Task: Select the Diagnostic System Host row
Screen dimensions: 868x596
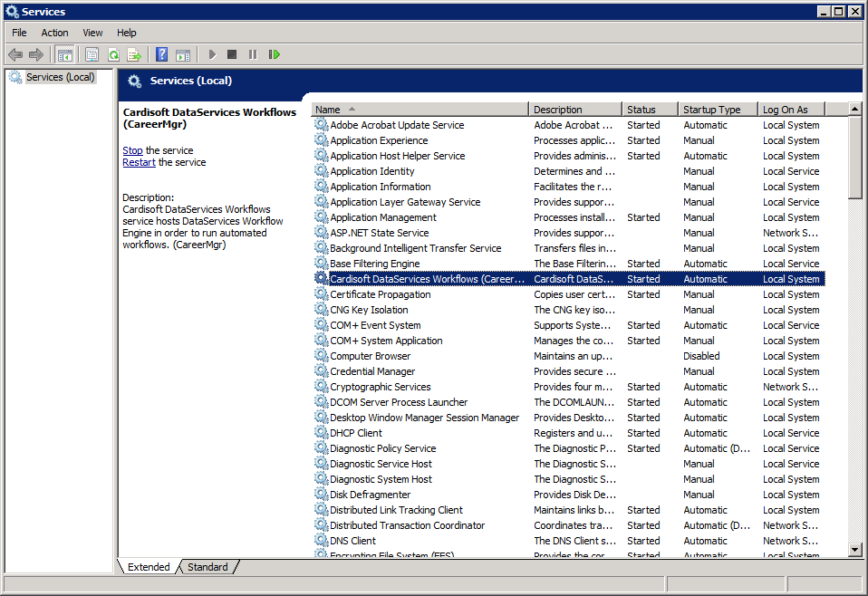Action: click(569, 479)
